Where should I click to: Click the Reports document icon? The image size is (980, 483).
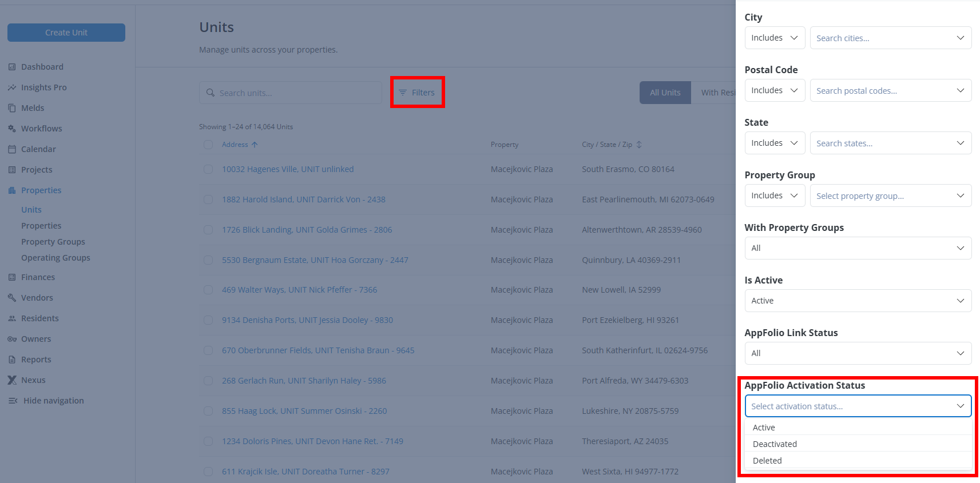(x=12, y=360)
